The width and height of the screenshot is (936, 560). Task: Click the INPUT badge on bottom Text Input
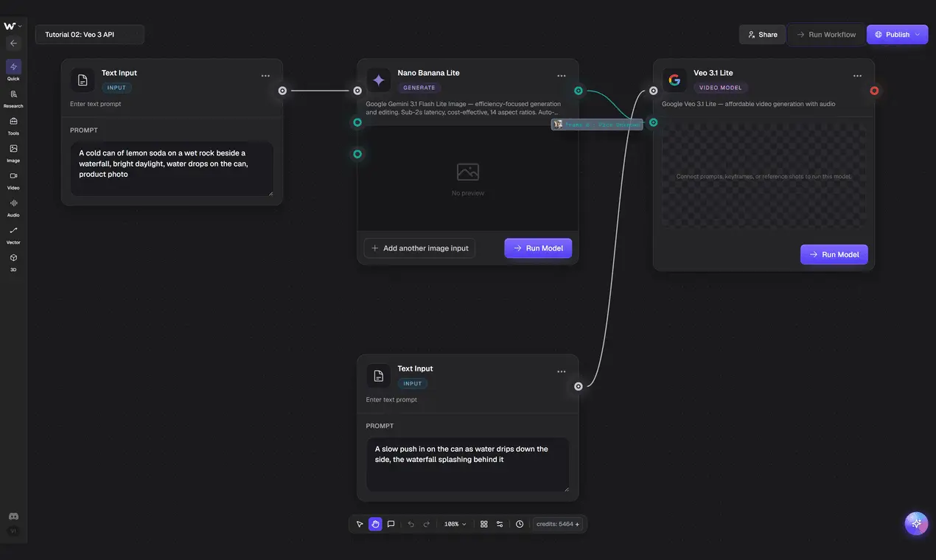pos(413,383)
